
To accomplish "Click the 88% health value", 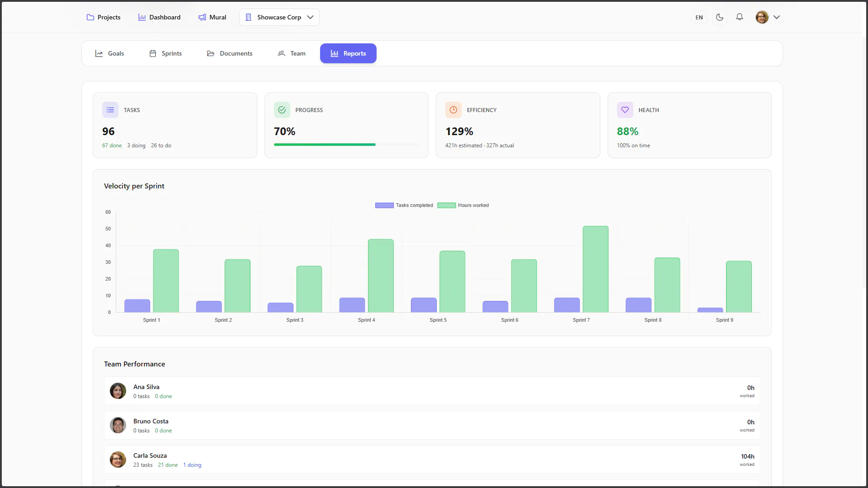I will tap(627, 131).
